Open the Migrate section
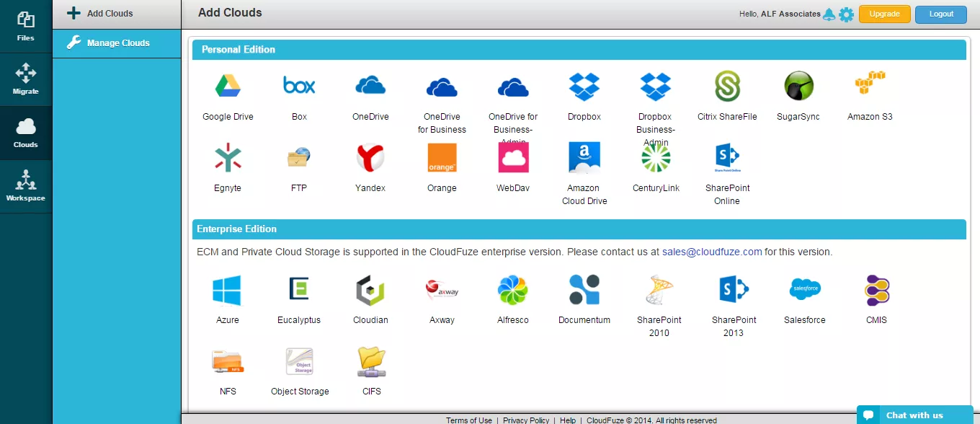Image resolution: width=980 pixels, height=424 pixels. (x=26, y=80)
